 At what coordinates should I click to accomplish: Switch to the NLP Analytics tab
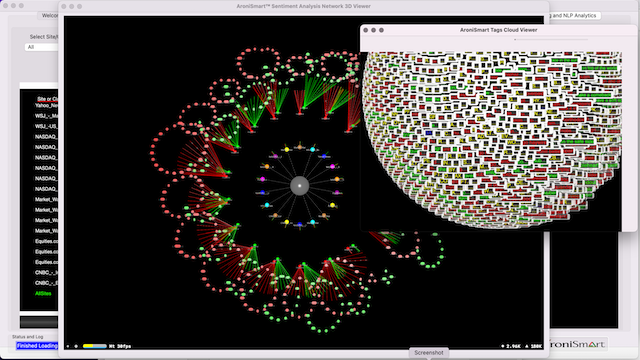[574, 16]
